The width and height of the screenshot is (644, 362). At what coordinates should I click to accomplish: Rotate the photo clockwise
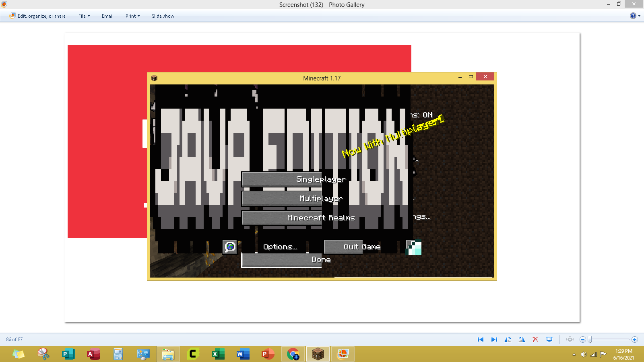coord(522,339)
